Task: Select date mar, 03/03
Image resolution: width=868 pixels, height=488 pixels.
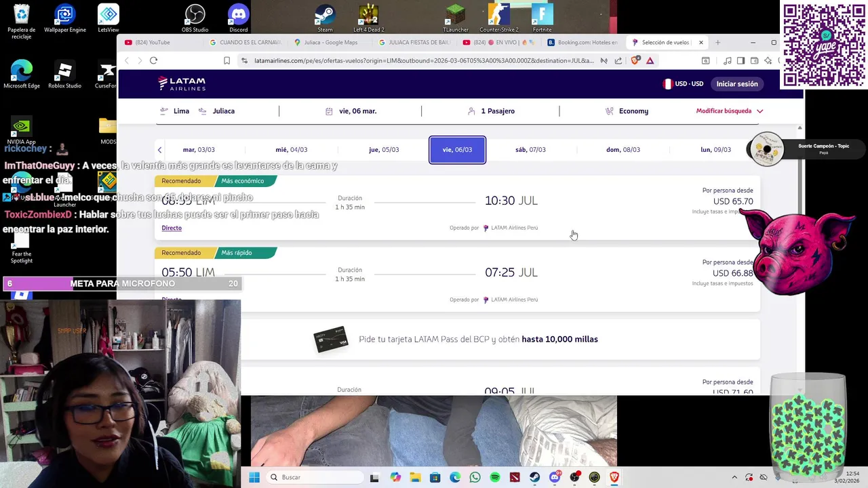Action: [199, 150]
